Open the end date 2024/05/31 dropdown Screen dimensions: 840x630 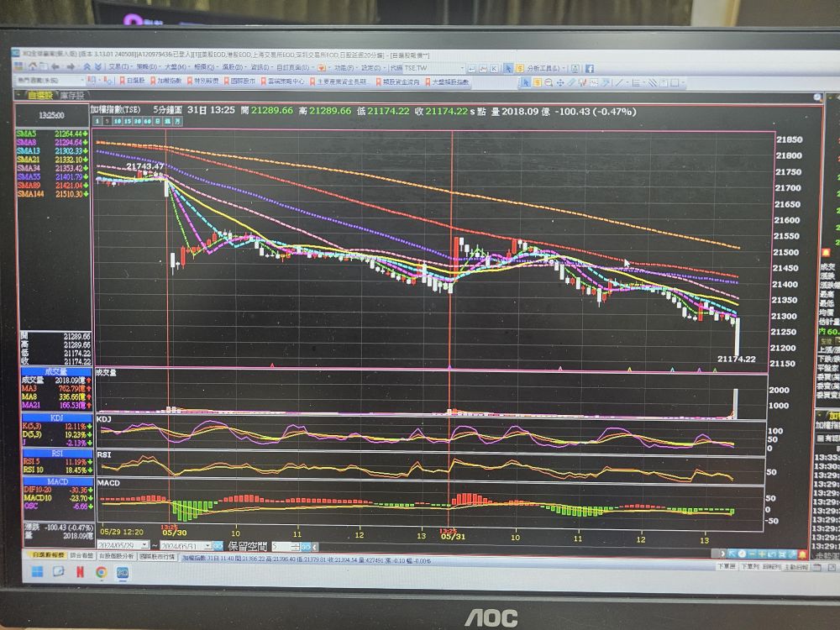coord(207,545)
